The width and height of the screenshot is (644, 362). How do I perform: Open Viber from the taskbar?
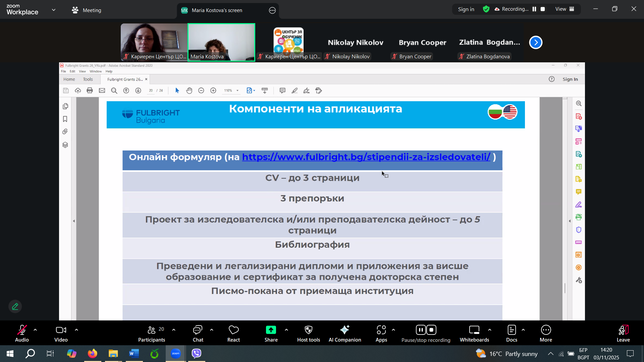point(197,353)
